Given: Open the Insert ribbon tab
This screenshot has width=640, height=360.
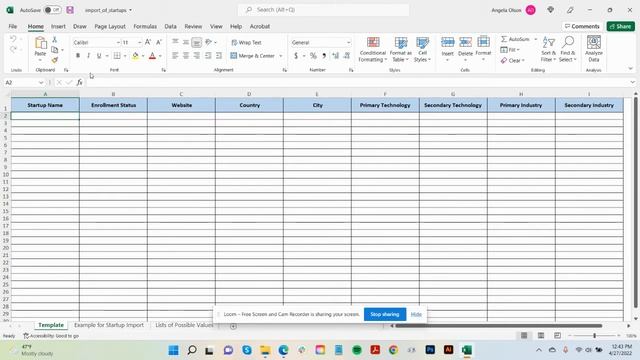Looking at the screenshot, I should click(58, 26).
